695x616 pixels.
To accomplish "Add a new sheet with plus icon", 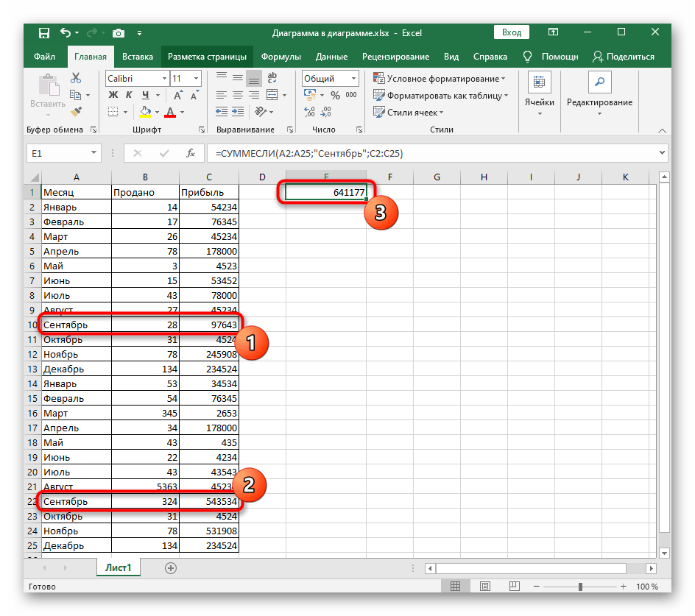I will (x=171, y=567).
